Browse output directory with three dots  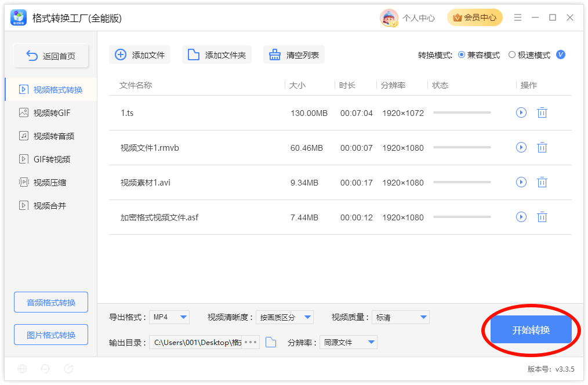251,342
